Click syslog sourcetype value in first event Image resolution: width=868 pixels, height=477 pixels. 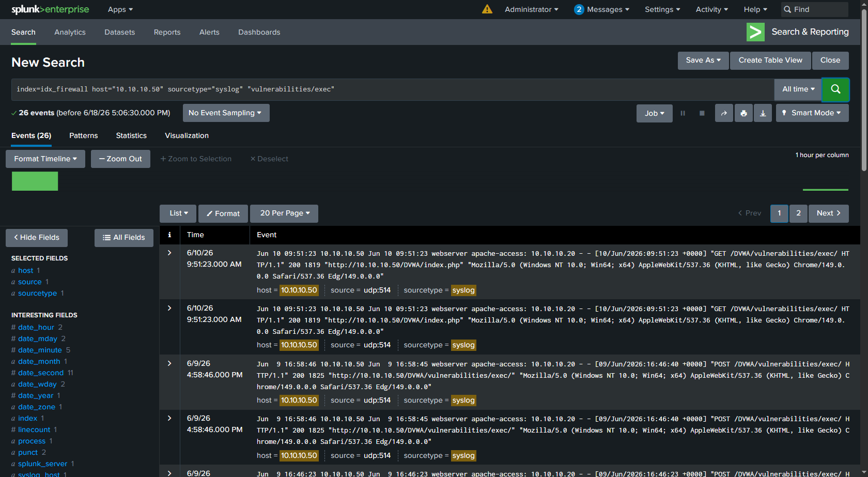[x=463, y=290]
